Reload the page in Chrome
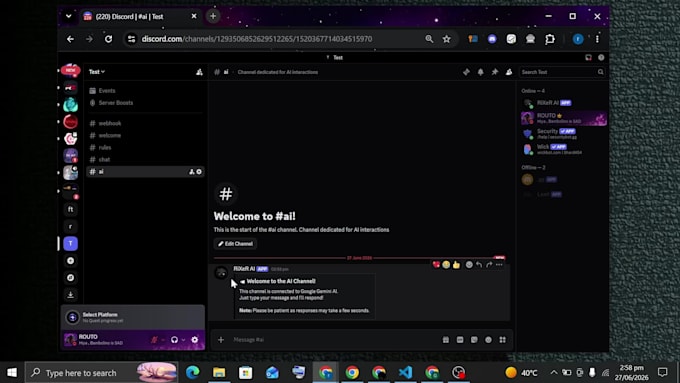 point(108,39)
